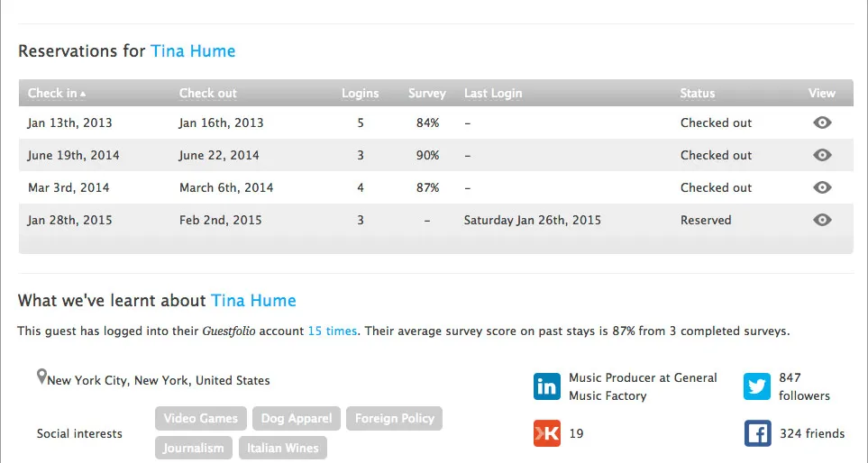Click the Status column header
The image size is (868, 463).
(697, 93)
